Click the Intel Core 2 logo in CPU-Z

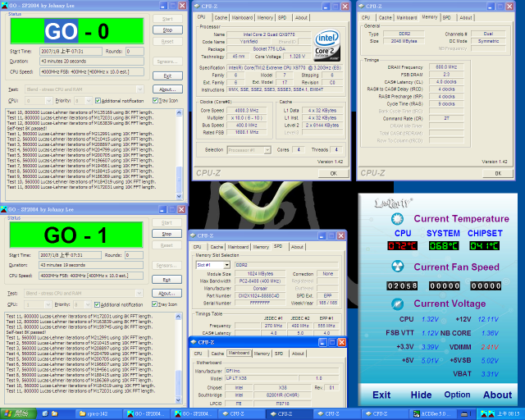(327, 45)
